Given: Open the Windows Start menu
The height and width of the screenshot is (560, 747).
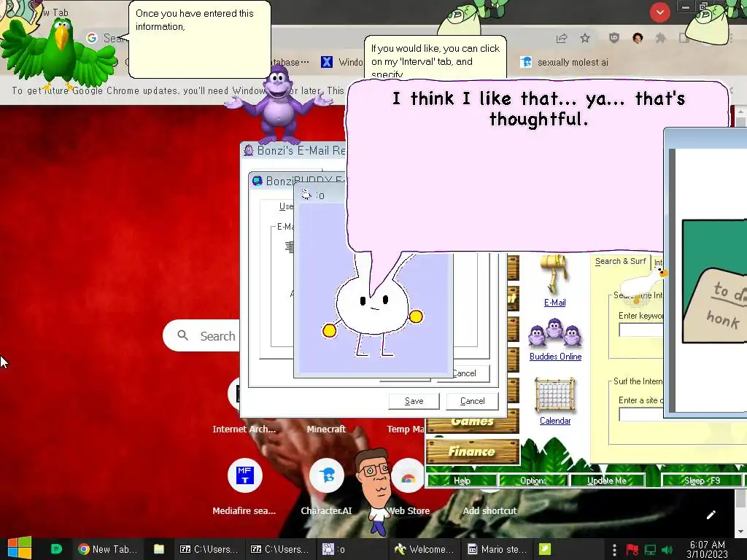Looking at the screenshot, I should pos(19,548).
